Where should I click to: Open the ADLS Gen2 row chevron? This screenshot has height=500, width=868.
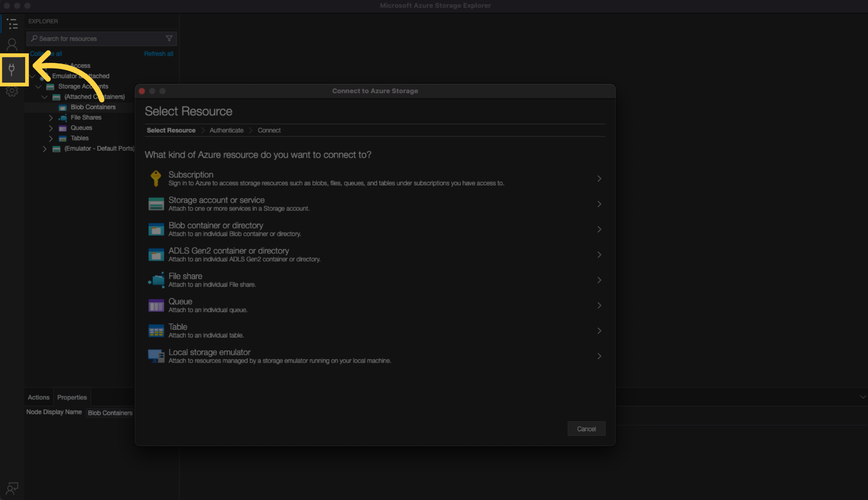tap(599, 255)
